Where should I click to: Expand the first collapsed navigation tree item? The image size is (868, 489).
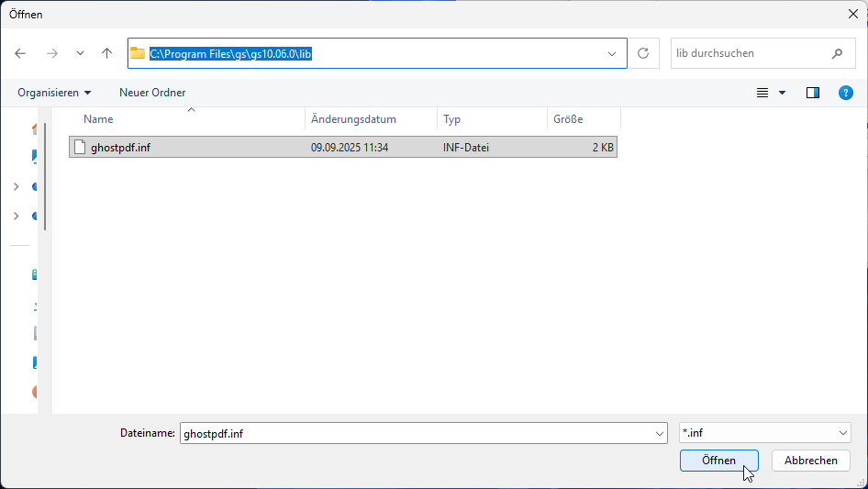16,186
